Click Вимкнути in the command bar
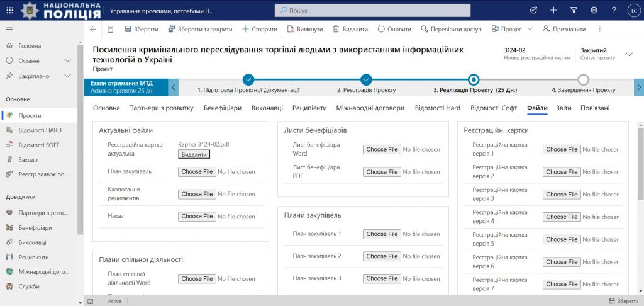Screen dimensions: 644x306 (305, 29)
